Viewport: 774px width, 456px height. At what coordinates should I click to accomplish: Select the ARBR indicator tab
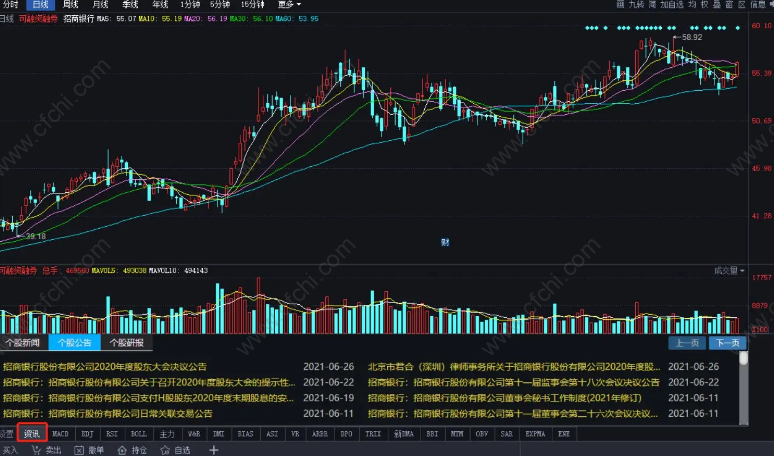point(320,434)
